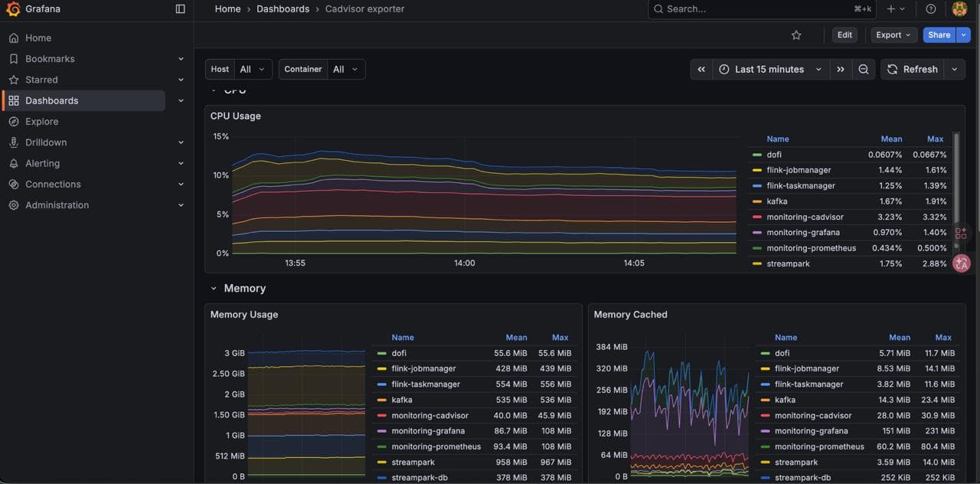Star this dashboard as favorite
Screen dimensions: 980x484
[796, 35]
